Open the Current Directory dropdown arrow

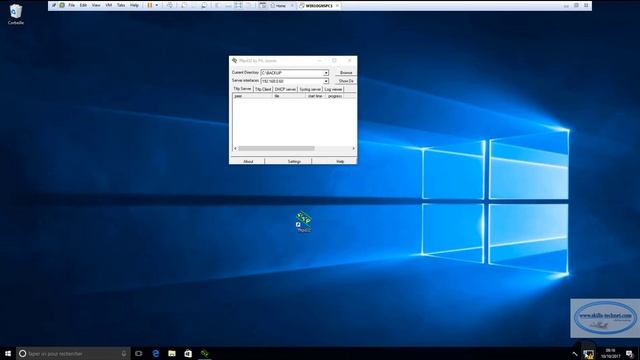tap(326, 73)
